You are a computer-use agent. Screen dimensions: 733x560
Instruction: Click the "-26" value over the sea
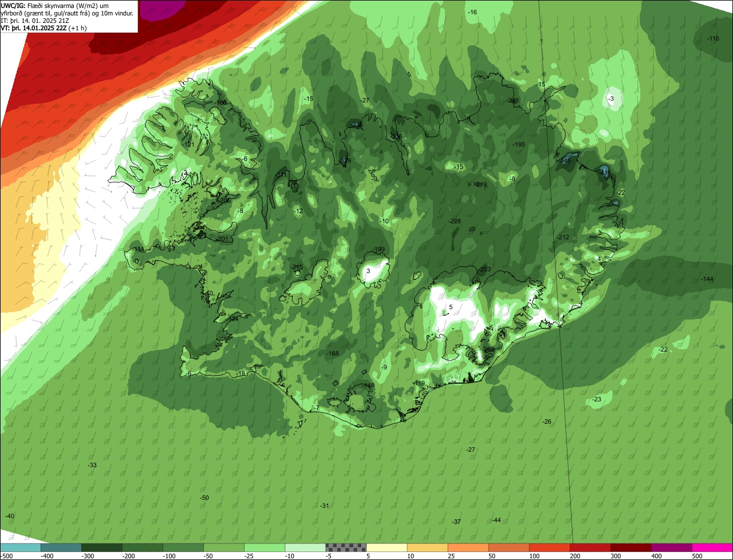(x=547, y=421)
